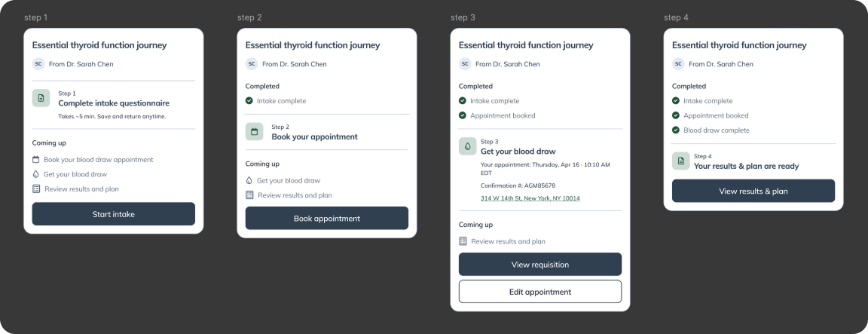The width and height of the screenshot is (868, 334).
Task: Click the checklist icon beside Review results and plan in step 3 card
Action: click(x=463, y=241)
